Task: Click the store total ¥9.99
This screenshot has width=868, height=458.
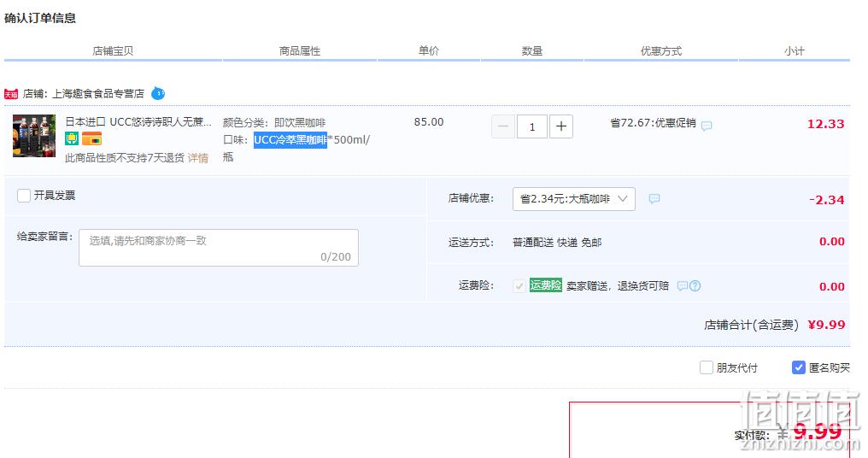Action: 826,325
